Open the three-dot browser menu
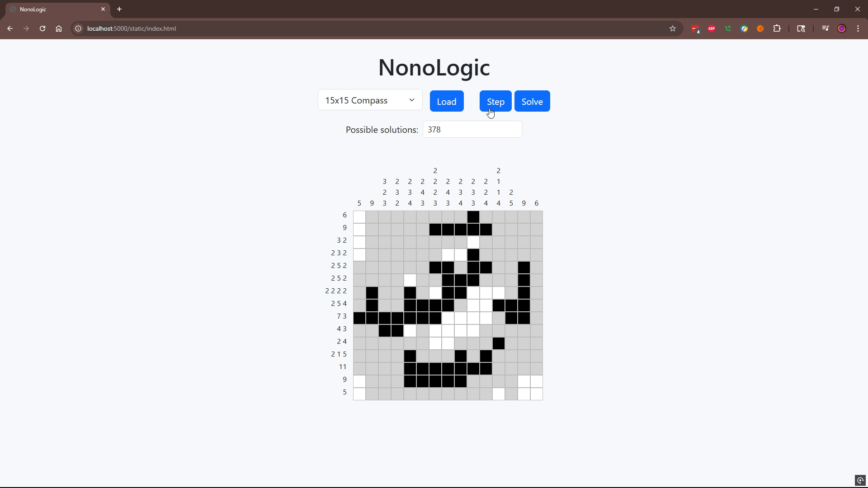Viewport: 868px width, 488px height. (x=858, y=28)
